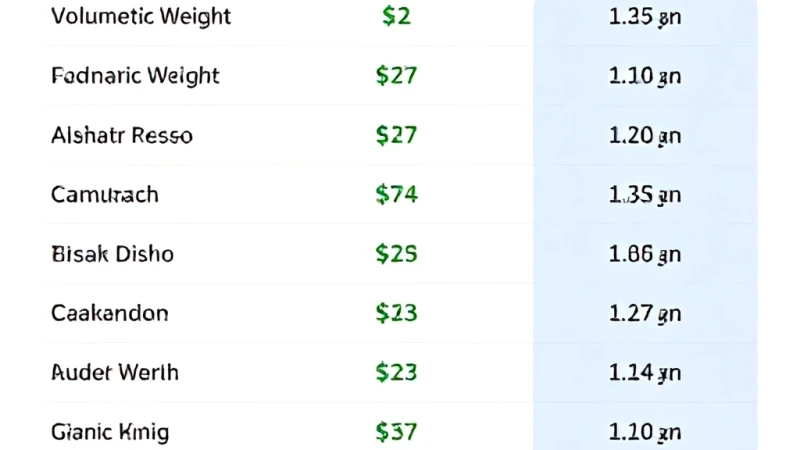Image resolution: width=800 pixels, height=450 pixels.
Task: Choose the Alshatr Resso entry
Action: click(x=122, y=136)
